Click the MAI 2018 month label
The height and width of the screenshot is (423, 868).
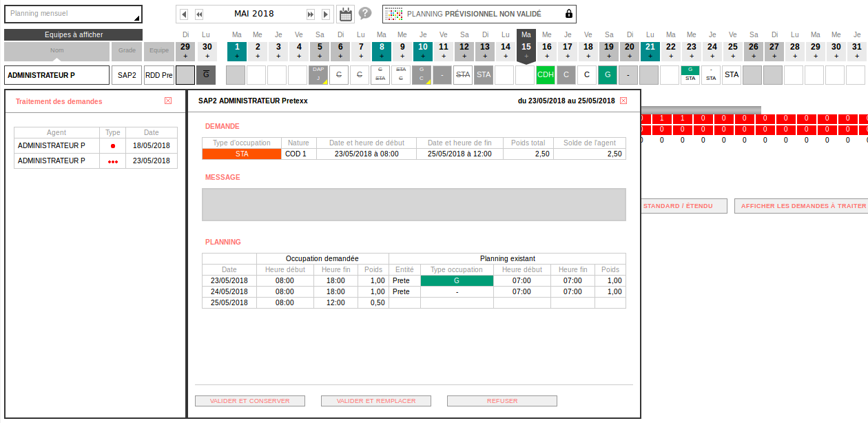tap(254, 14)
